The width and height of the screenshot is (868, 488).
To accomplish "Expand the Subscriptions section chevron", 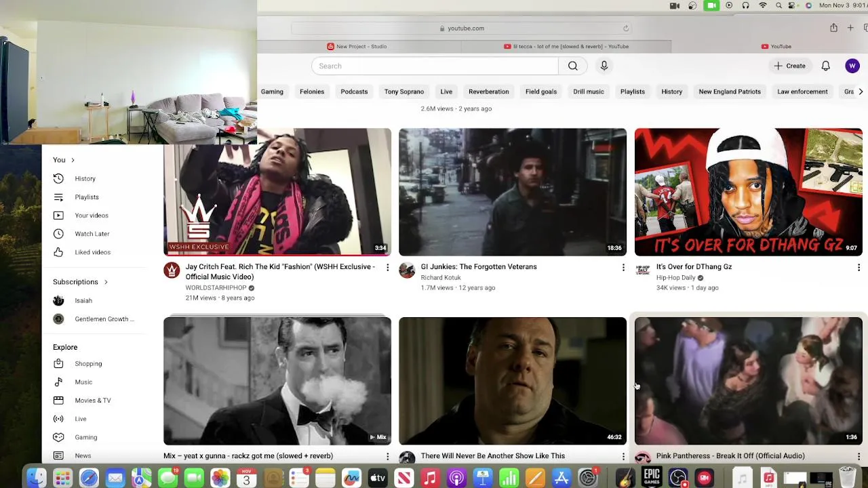I will 106,282.
